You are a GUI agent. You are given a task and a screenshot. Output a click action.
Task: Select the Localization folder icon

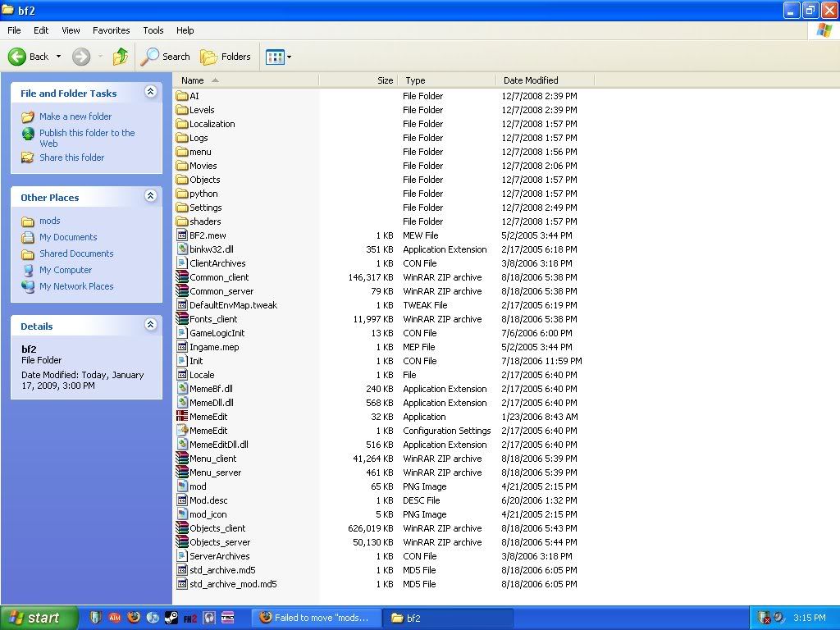tap(182, 124)
